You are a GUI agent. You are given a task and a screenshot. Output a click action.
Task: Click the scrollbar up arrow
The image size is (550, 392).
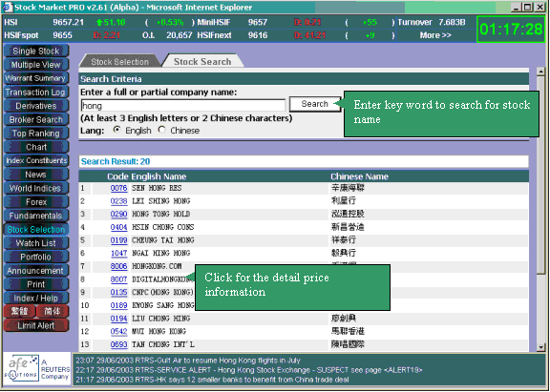(540, 72)
